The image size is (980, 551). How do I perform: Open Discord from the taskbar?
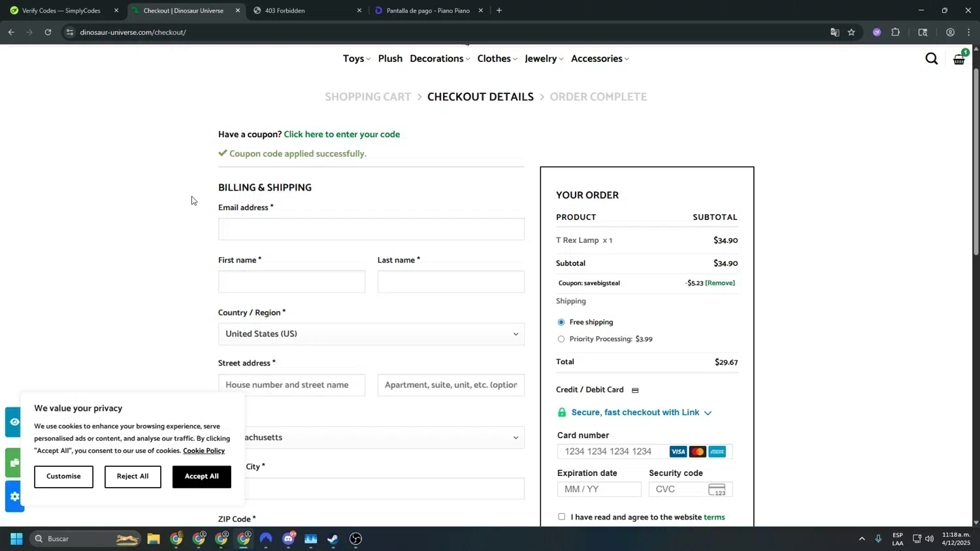(288, 539)
